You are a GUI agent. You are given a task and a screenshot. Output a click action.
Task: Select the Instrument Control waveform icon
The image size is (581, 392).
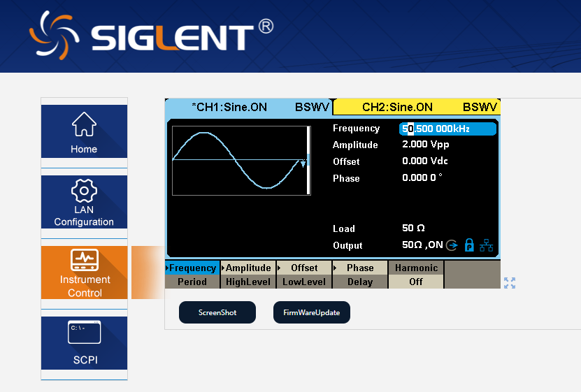coord(84,260)
